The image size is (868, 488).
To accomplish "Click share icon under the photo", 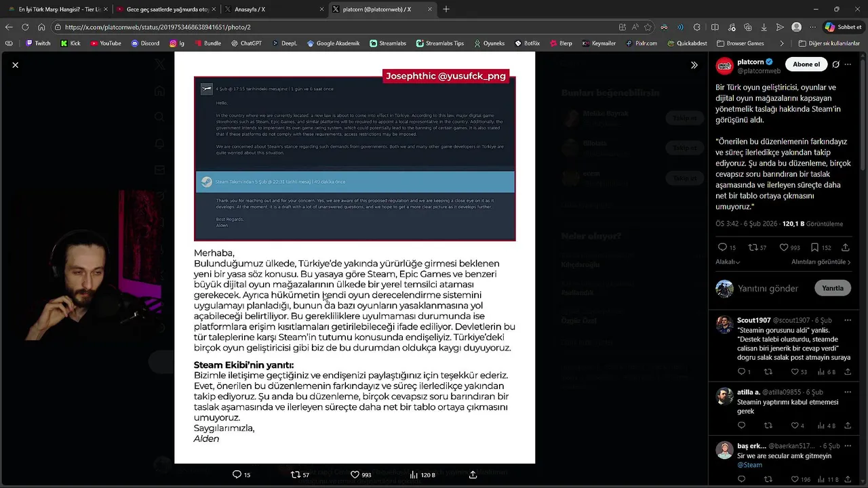I will [x=473, y=474].
